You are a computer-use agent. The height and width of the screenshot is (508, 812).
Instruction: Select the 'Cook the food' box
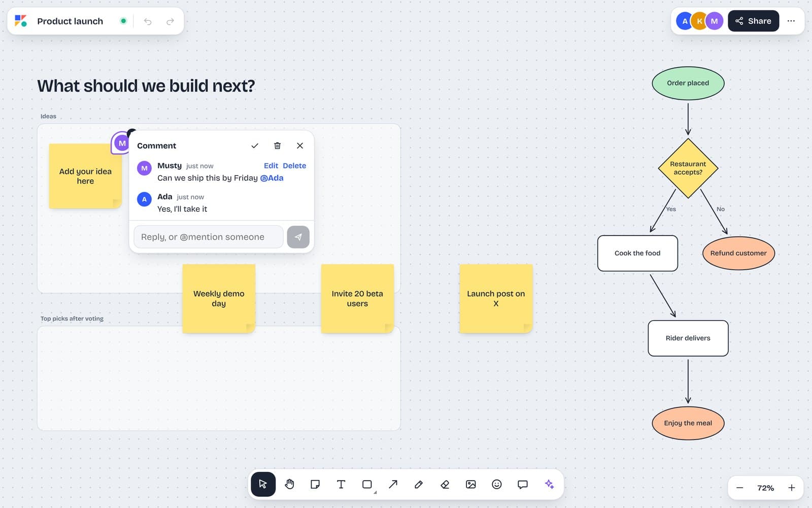coord(637,253)
